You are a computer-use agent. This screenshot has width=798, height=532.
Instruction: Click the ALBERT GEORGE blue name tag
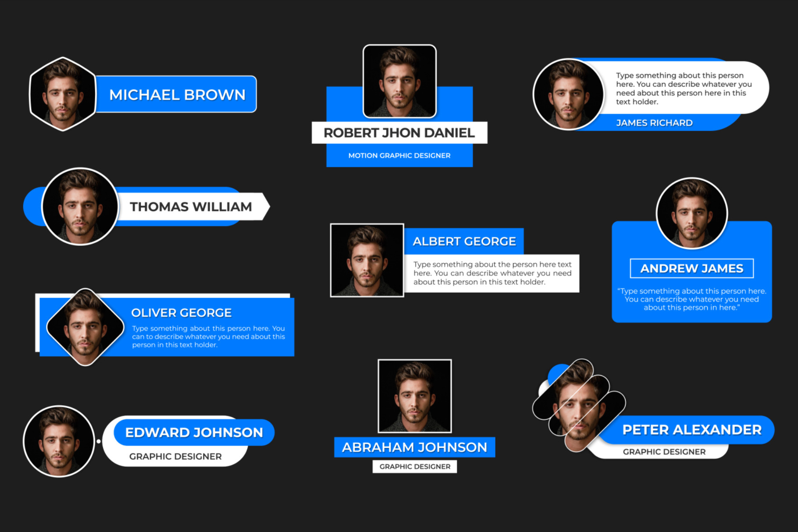pos(464,241)
